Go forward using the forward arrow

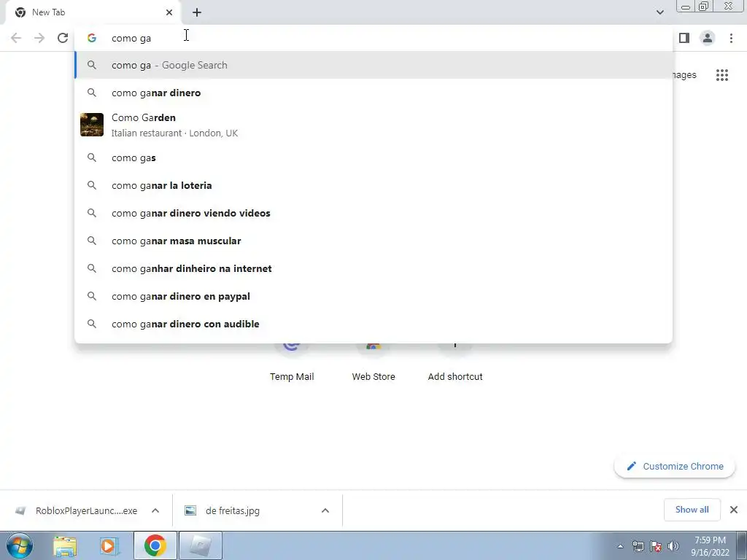point(39,38)
